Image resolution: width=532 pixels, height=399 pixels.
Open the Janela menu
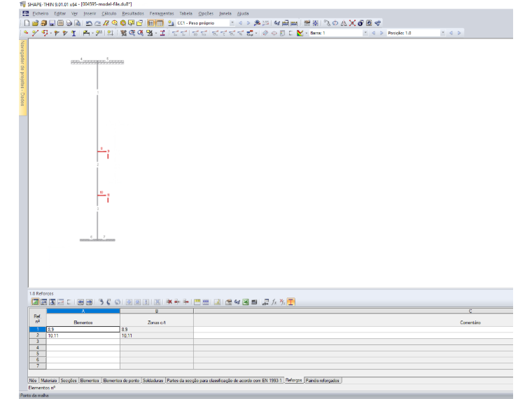(225, 13)
